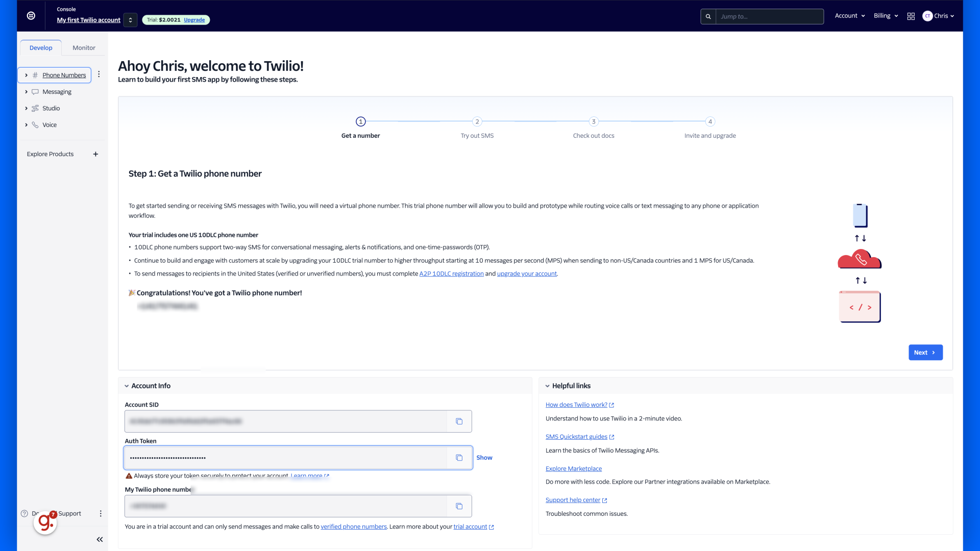Screen dimensions: 980x551
Task: Open the account switcher arrows button
Action: tap(131, 20)
